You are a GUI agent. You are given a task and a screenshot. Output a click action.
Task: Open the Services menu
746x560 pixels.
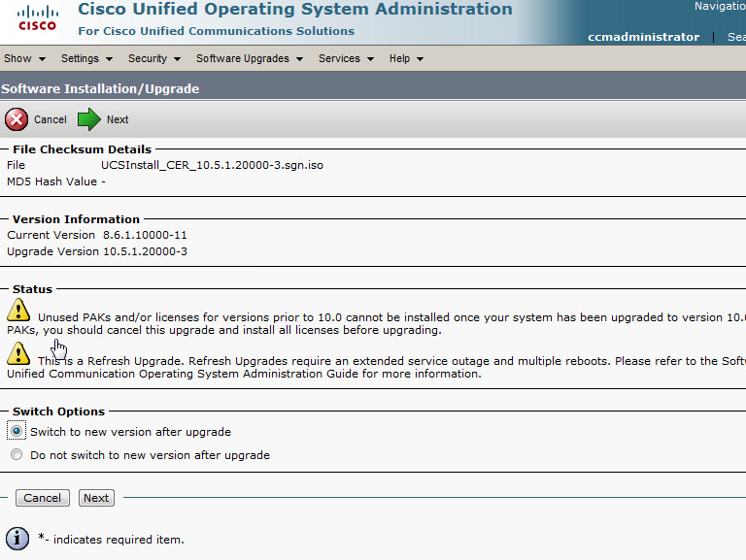[346, 58]
